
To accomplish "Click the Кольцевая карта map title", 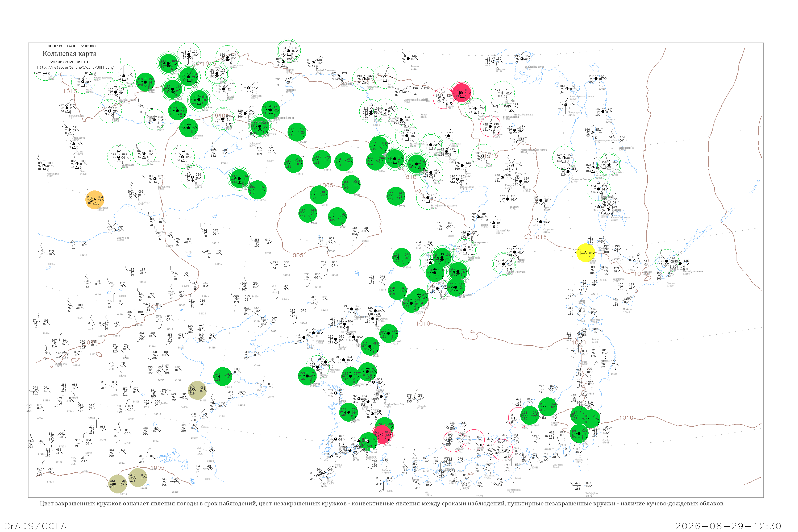I will [69, 54].
